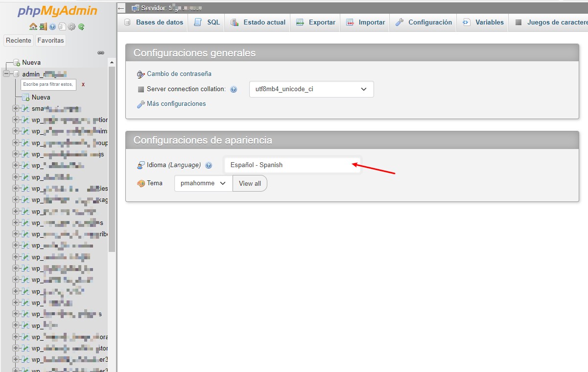The image size is (588, 372).
Task: Open the Idioma language selector showing Español
Action: (x=292, y=165)
